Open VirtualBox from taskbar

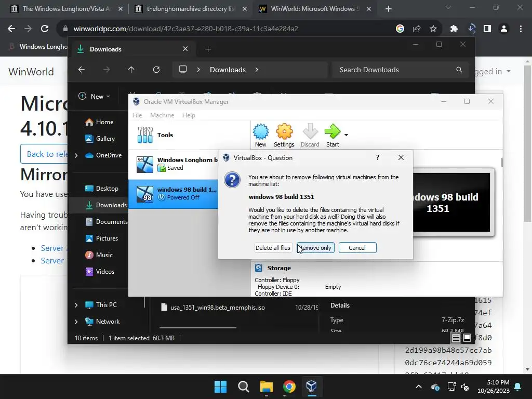312,387
